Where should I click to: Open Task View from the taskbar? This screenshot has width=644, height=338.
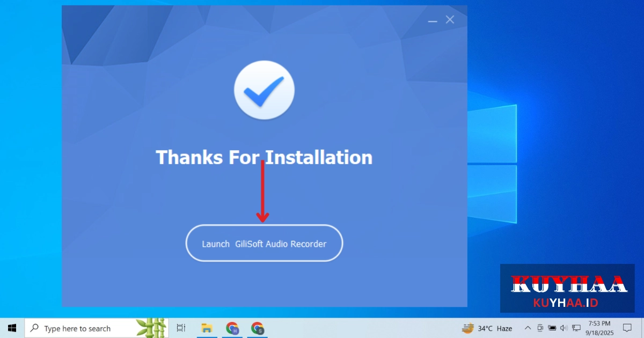click(x=181, y=328)
